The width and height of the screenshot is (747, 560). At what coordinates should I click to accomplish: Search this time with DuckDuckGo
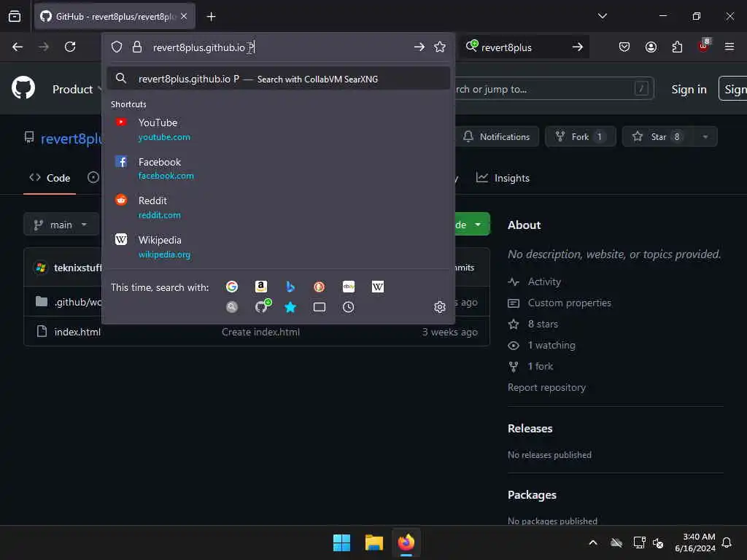320,287
